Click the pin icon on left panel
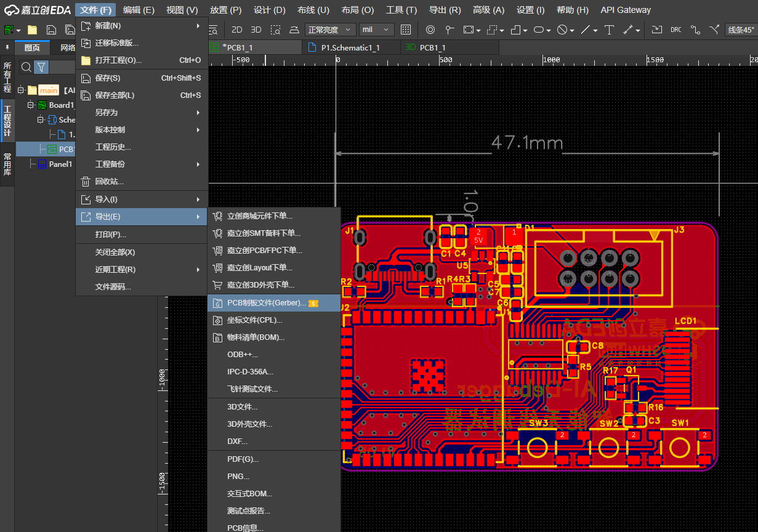Screen dimensions: 758x532 pos(7,47)
